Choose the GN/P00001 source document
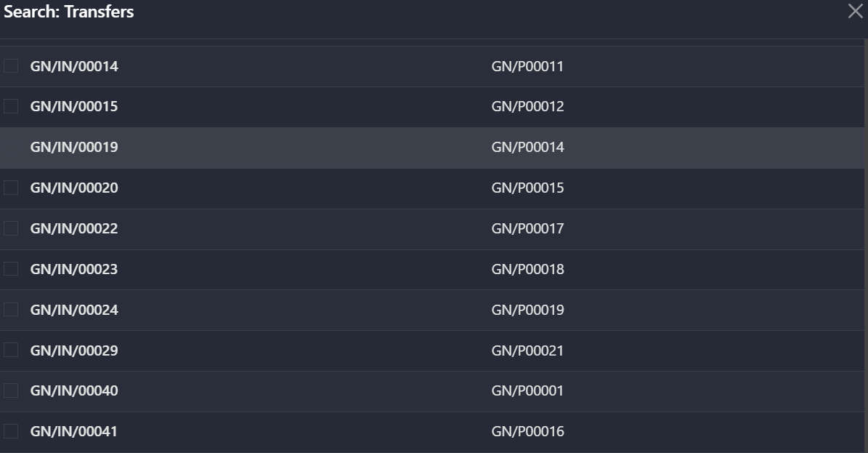The image size is (868, 453). [x=527, y=391]
